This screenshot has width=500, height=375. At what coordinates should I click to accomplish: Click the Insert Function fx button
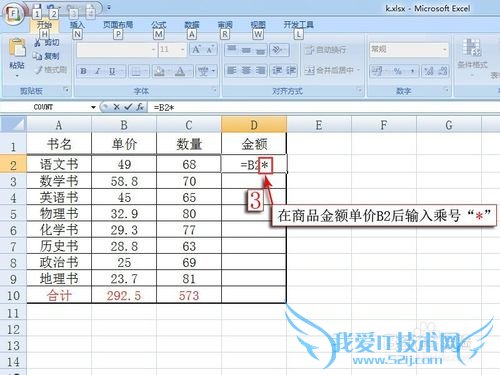(140, 107)
